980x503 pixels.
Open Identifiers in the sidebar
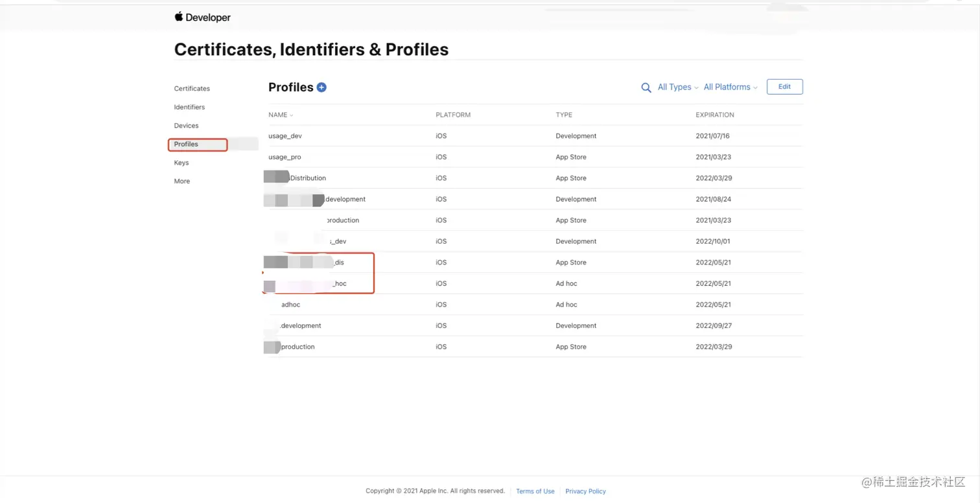189,107
